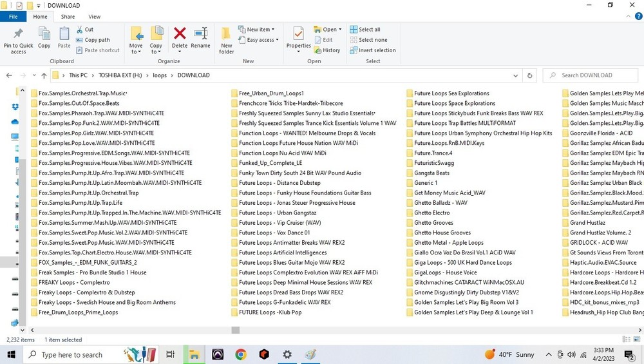Screen dimensions: 644x364
Task: Click This PC in the breadcrumb
Action: pos(78,75)
